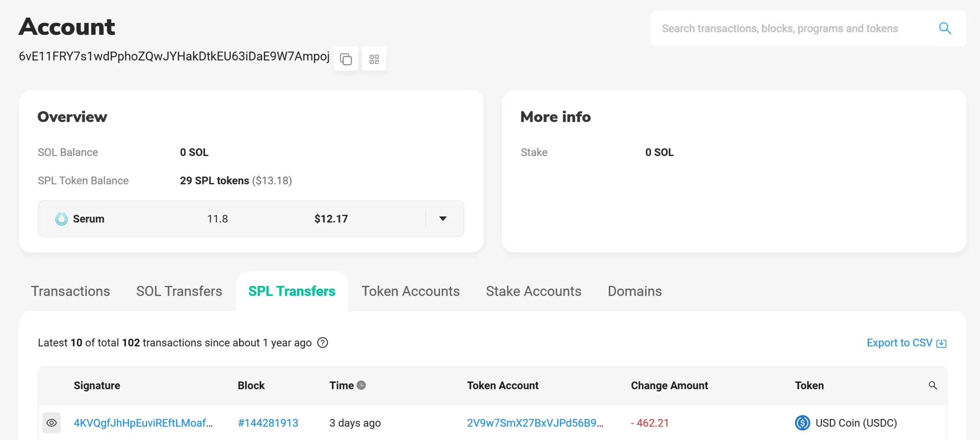The height and width of the screenshot is (440, 980).
Task: Select the Token Accounts tab
Action: click(410, 291)
